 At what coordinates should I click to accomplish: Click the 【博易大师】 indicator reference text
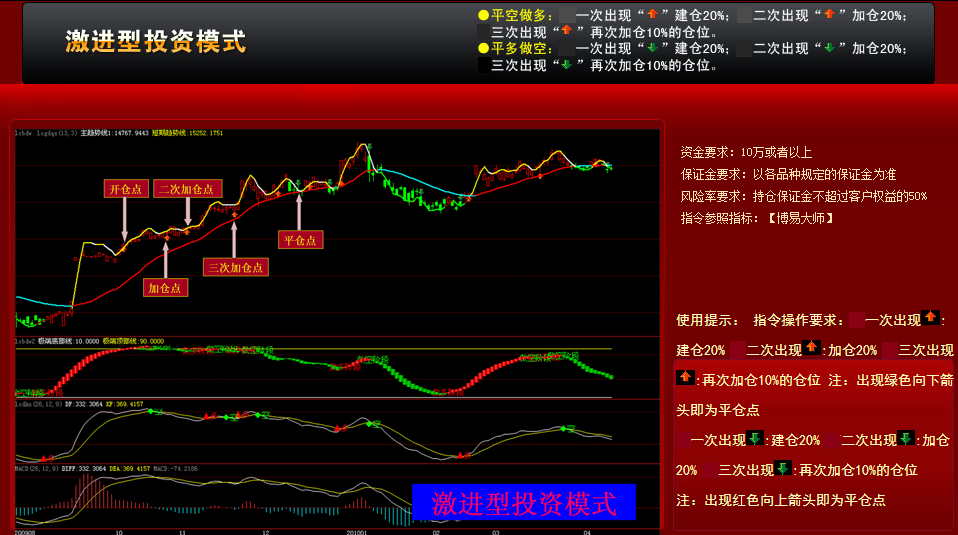[801, 217]
